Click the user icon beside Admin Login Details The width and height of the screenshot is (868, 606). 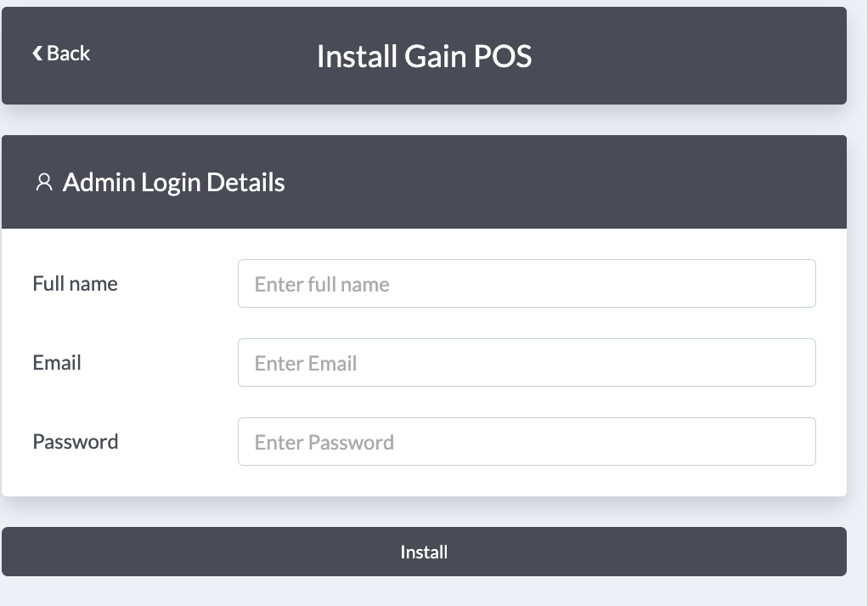point(43,183)
